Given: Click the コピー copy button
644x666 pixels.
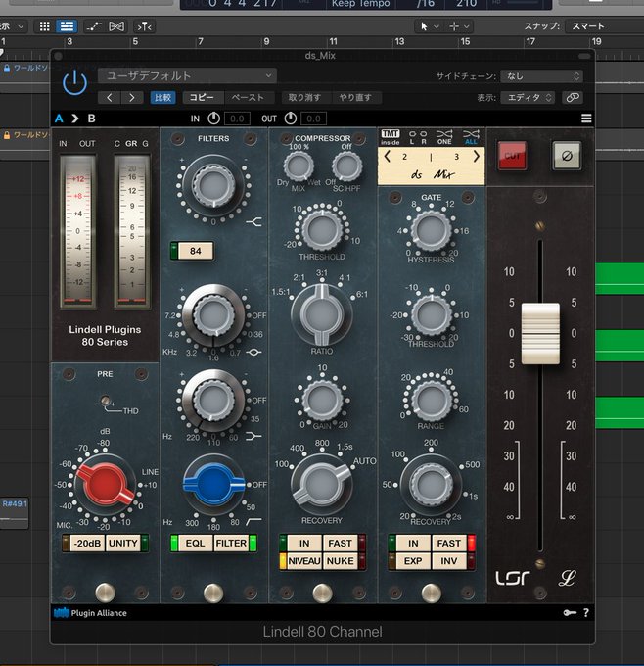Looking at the screenshot, I should tap(202, 98).
